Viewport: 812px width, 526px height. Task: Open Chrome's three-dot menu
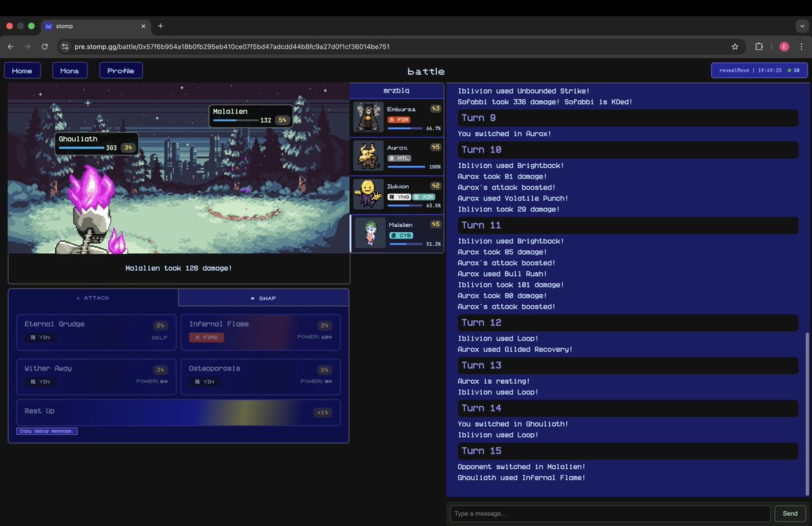click(802, 47)
